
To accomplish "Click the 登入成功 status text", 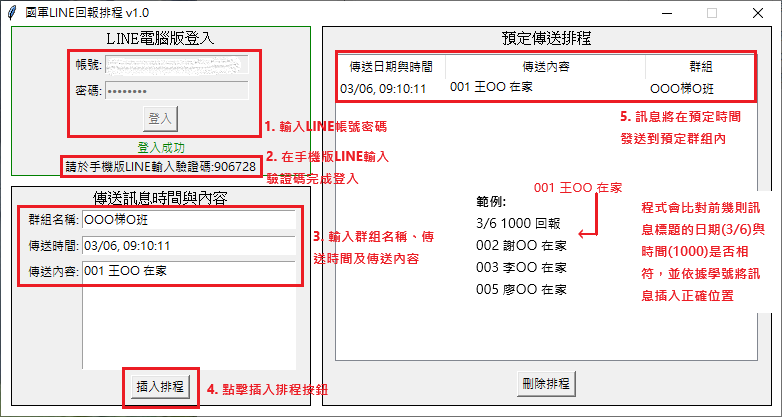I will click(161, 148).
